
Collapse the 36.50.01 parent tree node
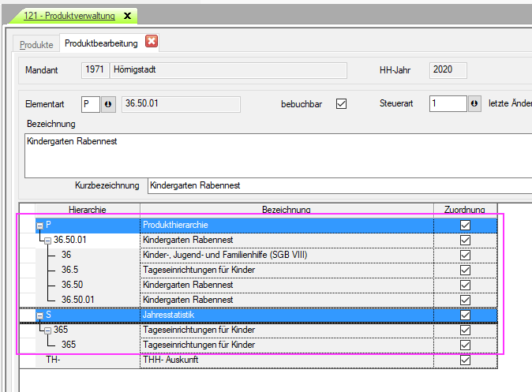(47, 241)
